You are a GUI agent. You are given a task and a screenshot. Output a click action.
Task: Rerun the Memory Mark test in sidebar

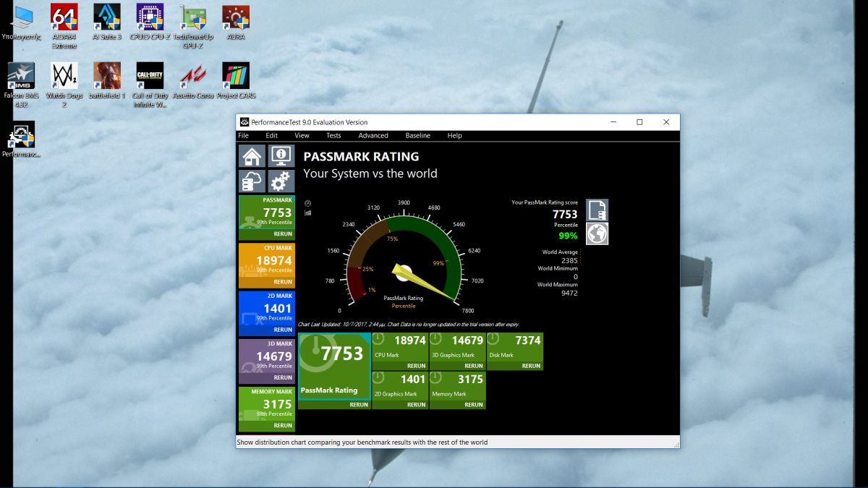pos(283,425)
